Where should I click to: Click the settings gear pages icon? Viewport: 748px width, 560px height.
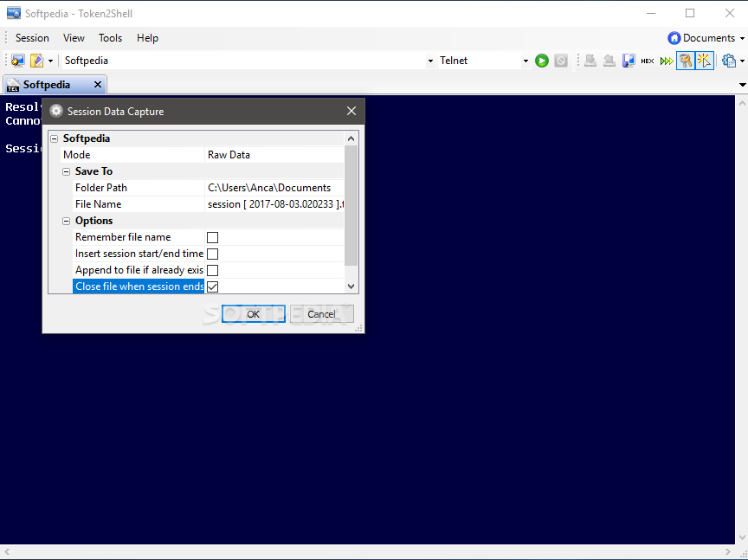(728, 61)
